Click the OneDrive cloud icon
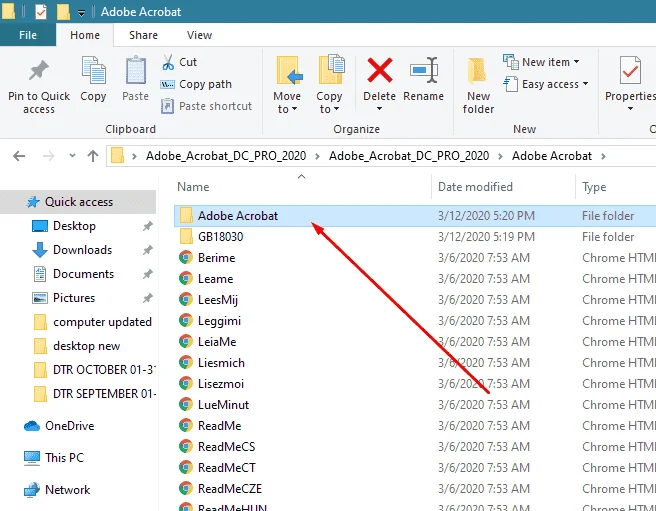The height and width of the screenshot is (511, 656). (32, 426)
